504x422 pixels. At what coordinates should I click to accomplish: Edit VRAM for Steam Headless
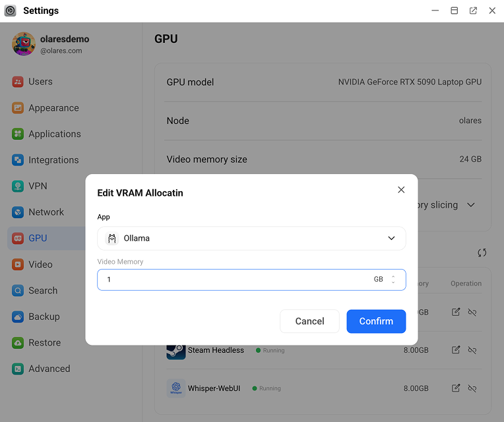tap(456, 349)
